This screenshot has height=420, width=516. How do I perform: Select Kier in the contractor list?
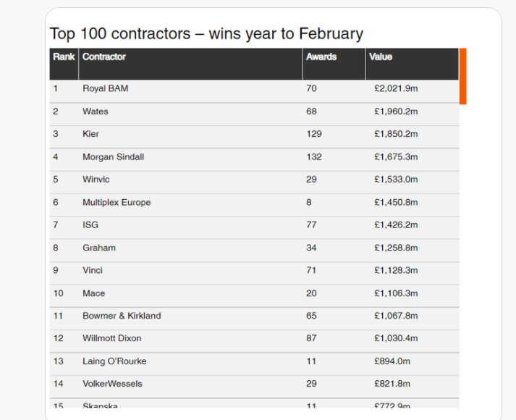click(90, 134)
